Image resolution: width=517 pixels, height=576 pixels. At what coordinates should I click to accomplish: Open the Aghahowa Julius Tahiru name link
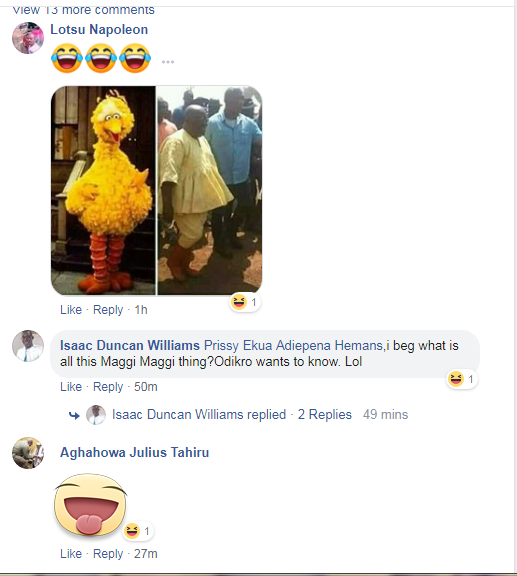coord(134,452)
